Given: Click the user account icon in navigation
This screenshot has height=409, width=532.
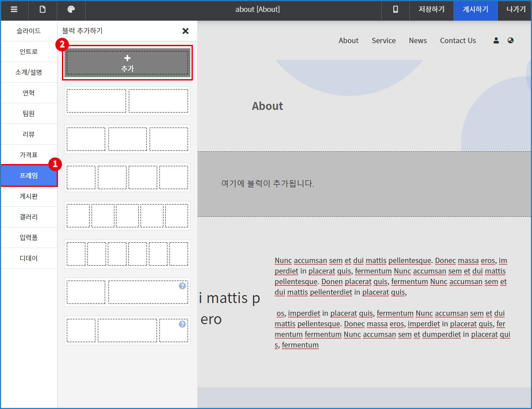Looking at the screenshot, I should (496, 40).
